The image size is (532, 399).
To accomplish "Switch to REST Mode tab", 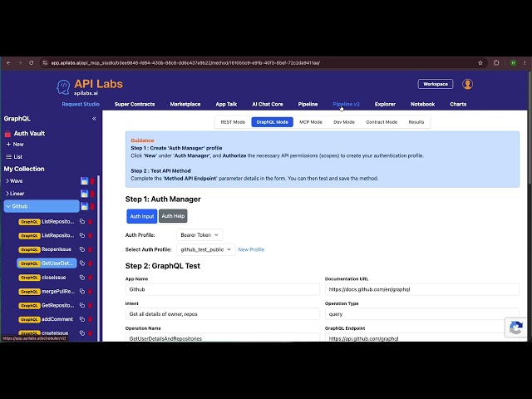I will (233, 122).
